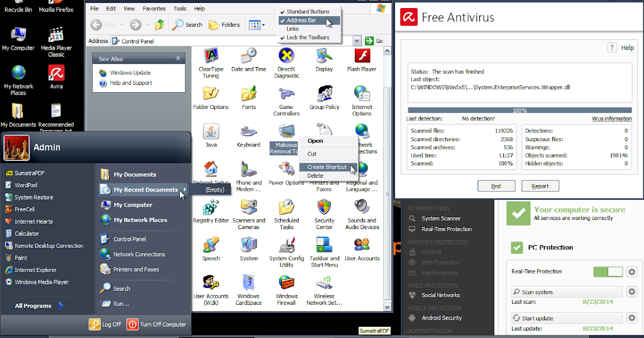Click the Up folder toolbar icon
644x338 pixels.
coord(159,25)
